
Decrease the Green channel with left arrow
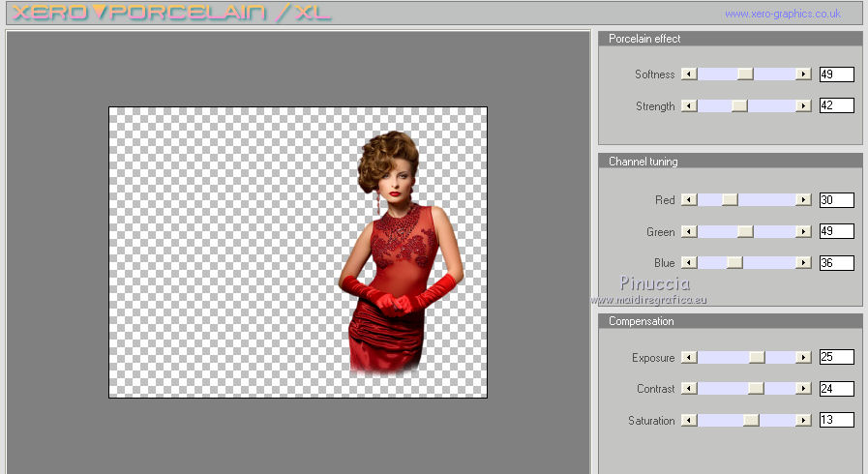(689, 231)
